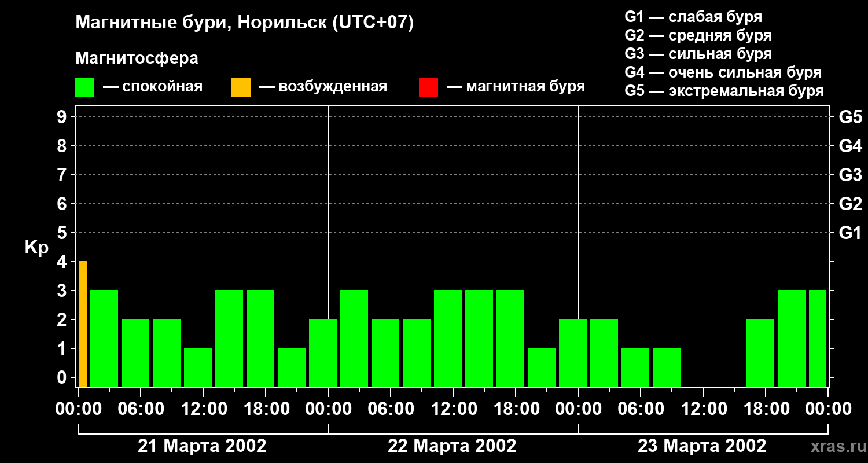The width and height of the screenshot is (868, 463).
Task: Click the orange Kp 4 bar on 21 Марта
Action: [x=83, y=324]
